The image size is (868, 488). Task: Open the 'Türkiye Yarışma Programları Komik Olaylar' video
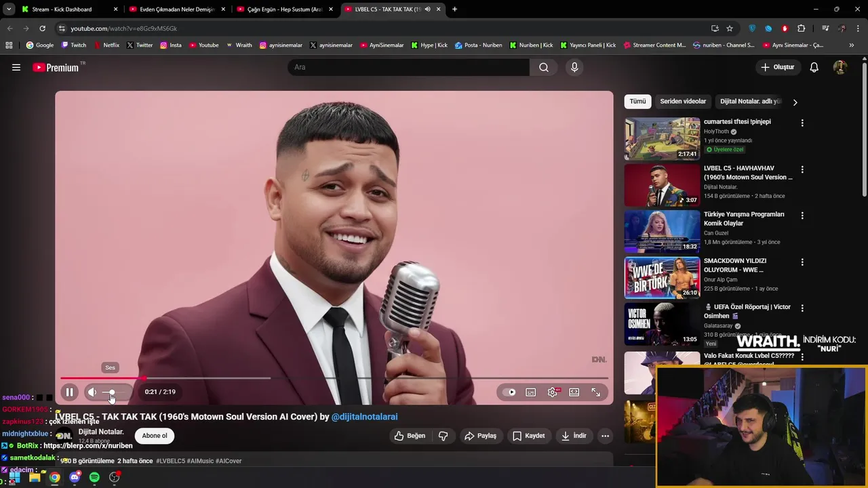(744, 219)
